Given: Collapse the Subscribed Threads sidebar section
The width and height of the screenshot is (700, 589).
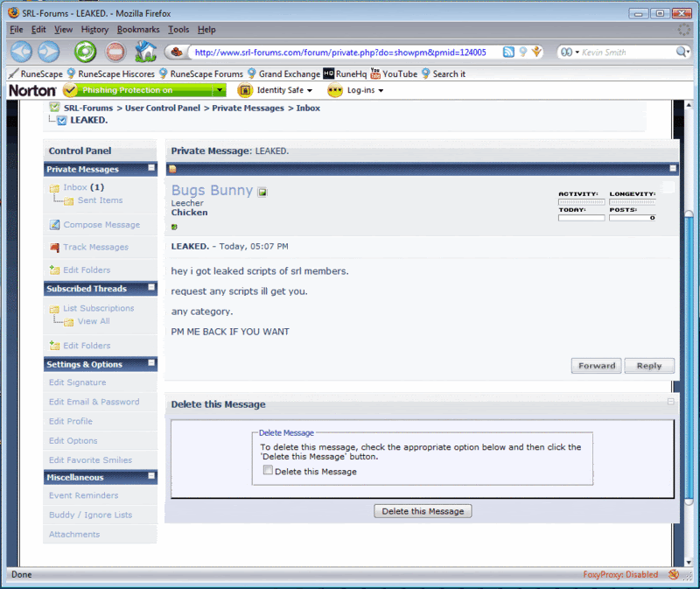Looking at the screenshot, I should click(x=151, y=288).
